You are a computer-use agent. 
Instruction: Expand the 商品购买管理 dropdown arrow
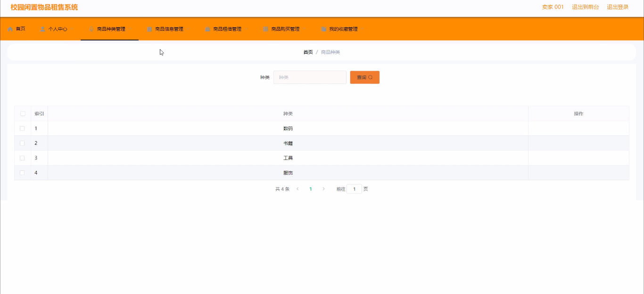(x=304, y=29)
